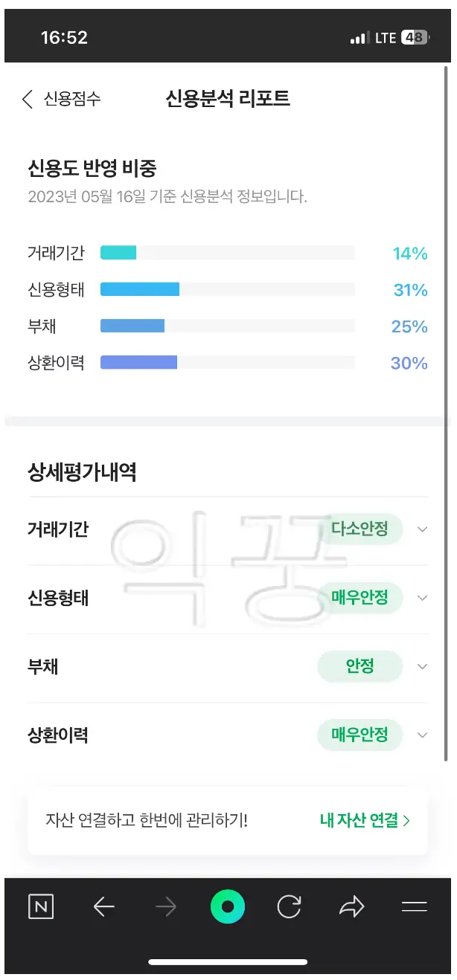Share this report via the share arrow icon
This screenshot has height=980, width=457.
click(x=351, y=906)
